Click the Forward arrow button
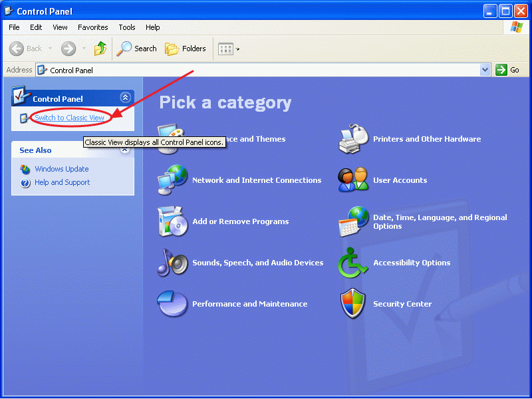Screen dimensions: 532x399 (68, 49)
